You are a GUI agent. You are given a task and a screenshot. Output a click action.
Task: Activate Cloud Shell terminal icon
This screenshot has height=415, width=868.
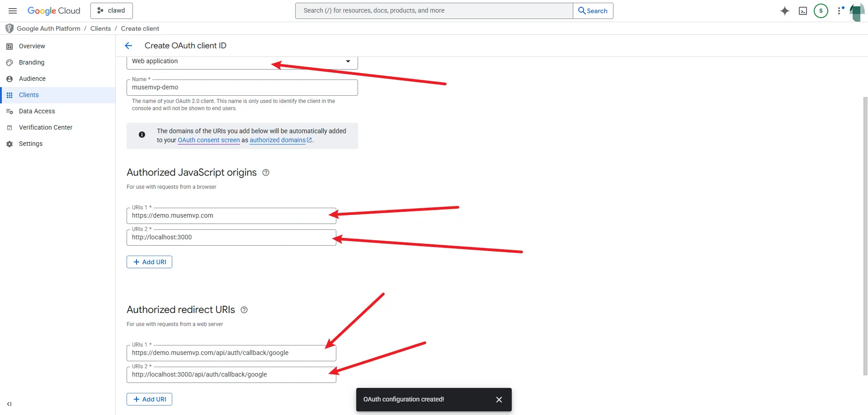point(803,11)
